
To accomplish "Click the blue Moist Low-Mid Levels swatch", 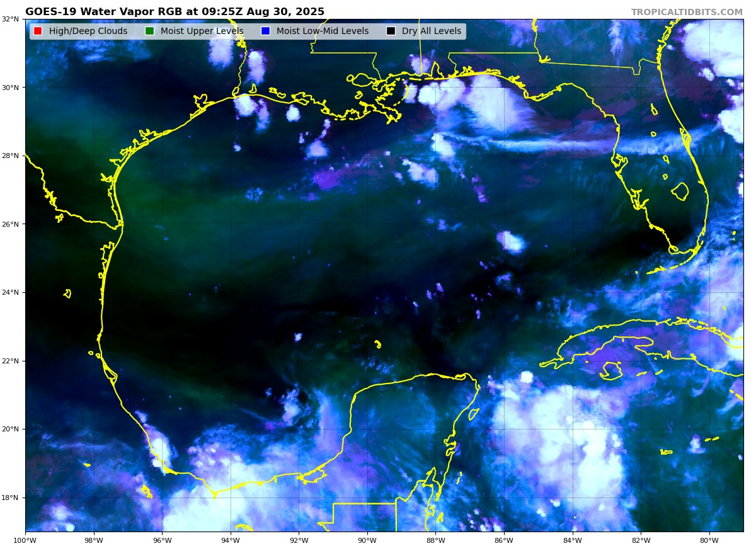I will [x=265, y=31].
